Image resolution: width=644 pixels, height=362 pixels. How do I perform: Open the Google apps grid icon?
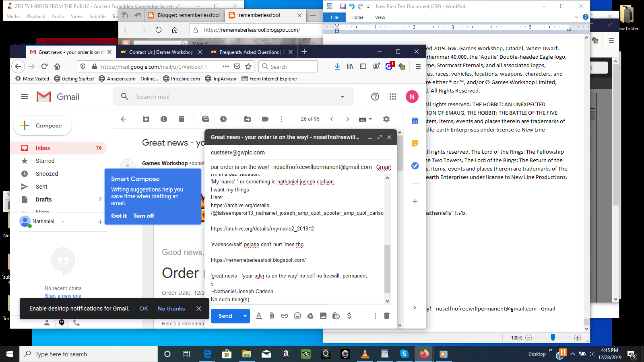[x=393, y=97]
